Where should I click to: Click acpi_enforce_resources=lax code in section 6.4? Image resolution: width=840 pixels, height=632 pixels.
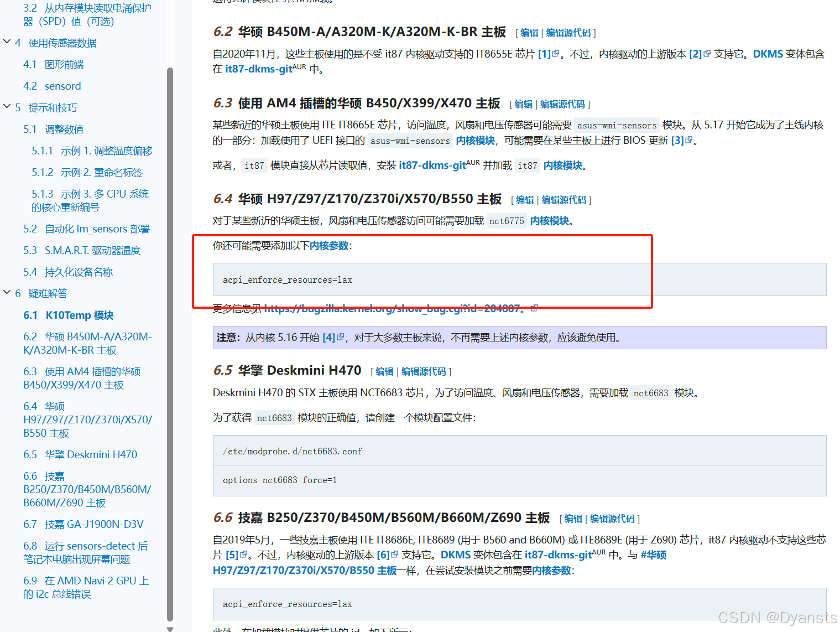pyautogui.click(x=288, y=280)
